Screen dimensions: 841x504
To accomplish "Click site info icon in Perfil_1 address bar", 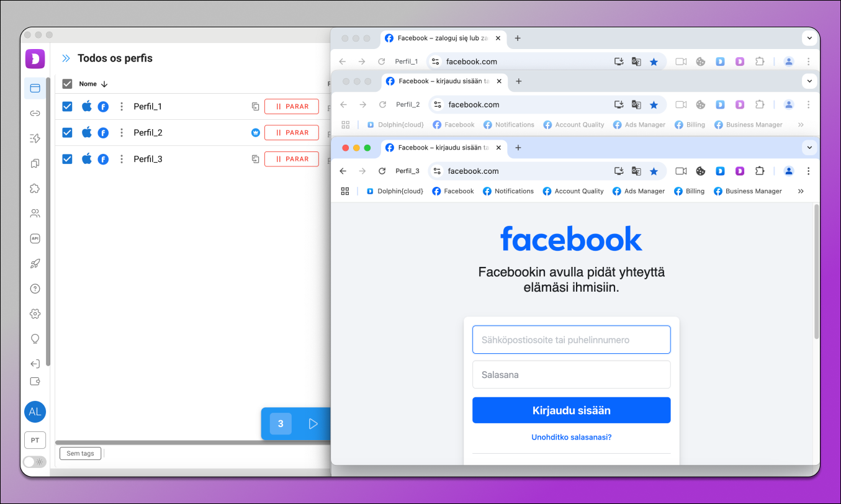I will 435,61.
